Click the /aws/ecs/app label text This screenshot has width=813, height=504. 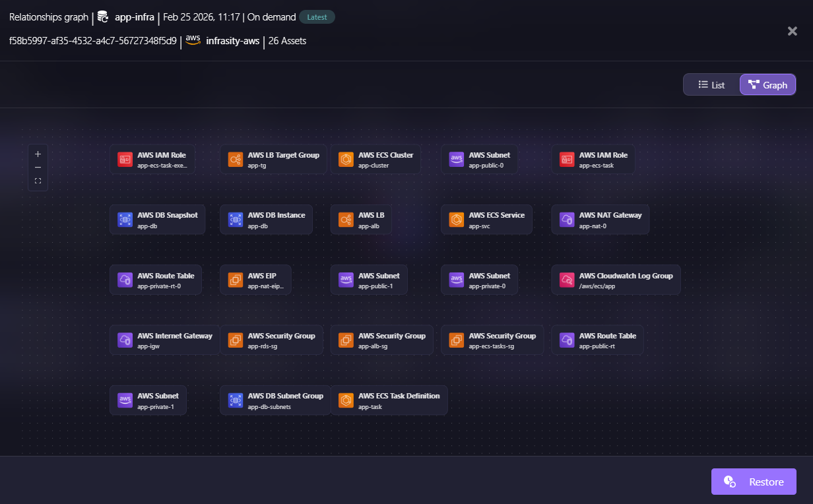coord(597,286)
